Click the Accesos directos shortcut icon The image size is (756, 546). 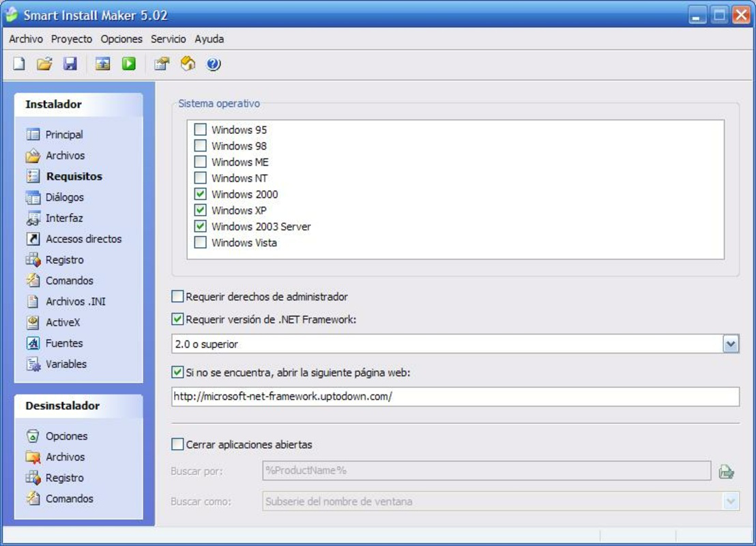point(33,239)
